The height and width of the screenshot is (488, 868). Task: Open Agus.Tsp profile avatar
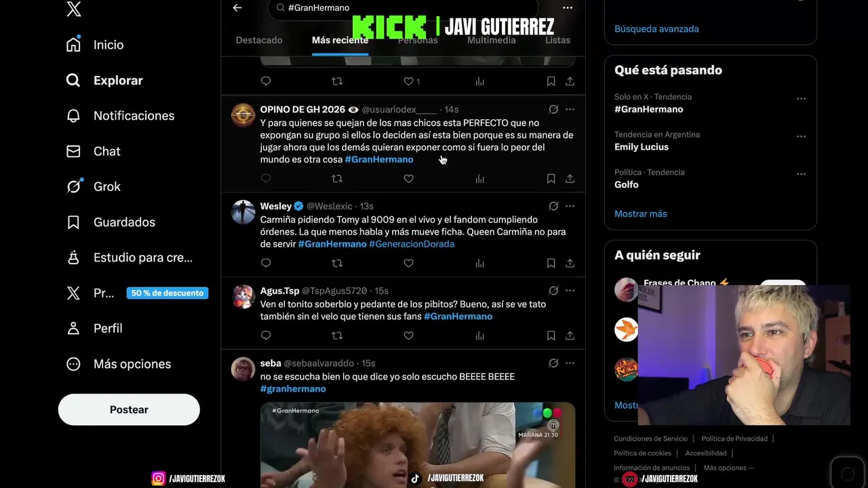click(243, 297)
